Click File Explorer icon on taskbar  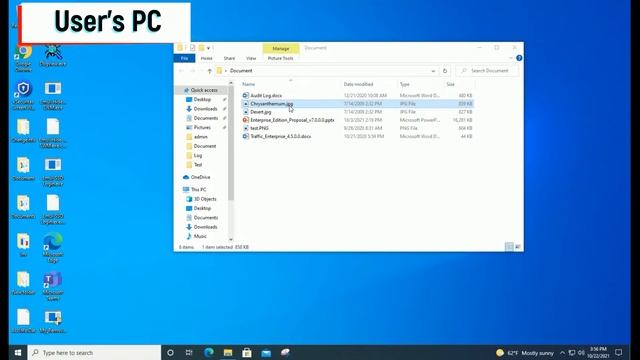pos(228,353)
